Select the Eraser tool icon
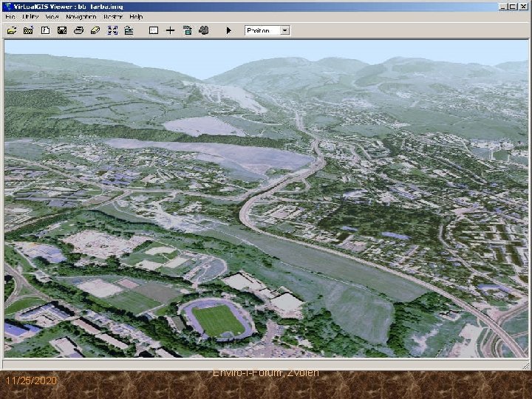This screenshot has height=399, width=532. [95, 31]
